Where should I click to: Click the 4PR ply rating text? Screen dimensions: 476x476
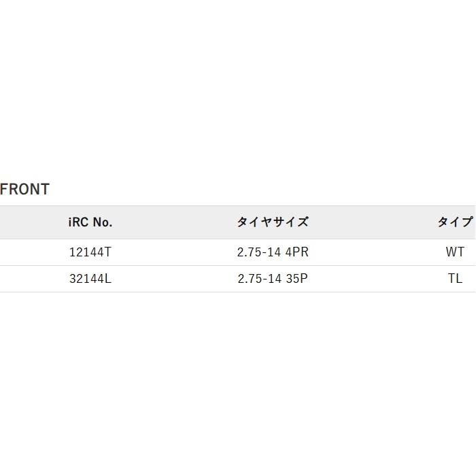[x=297, y=252]
